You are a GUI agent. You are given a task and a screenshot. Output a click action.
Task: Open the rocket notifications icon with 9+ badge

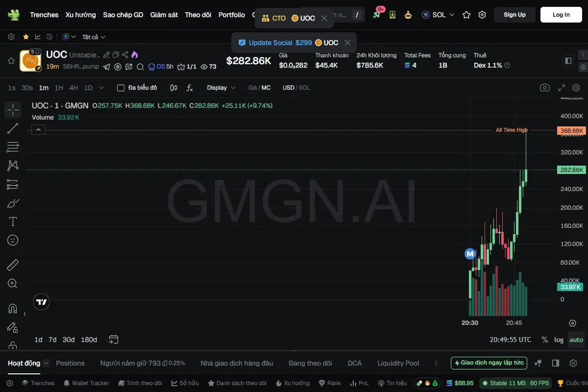pyautogui.click(x=376, y=15)
